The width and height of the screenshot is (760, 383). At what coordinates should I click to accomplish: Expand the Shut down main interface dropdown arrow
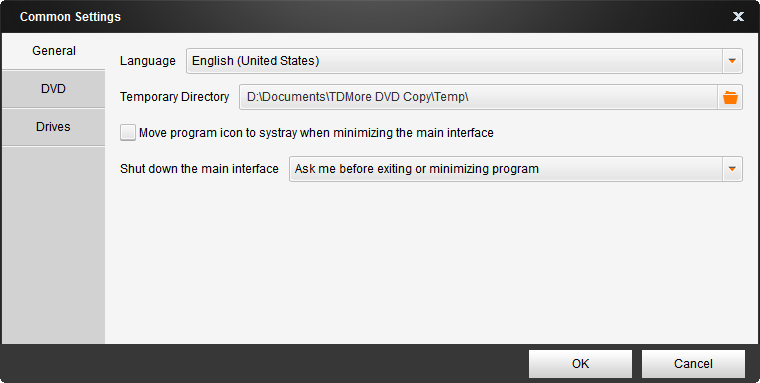click(x=732, y=169)
